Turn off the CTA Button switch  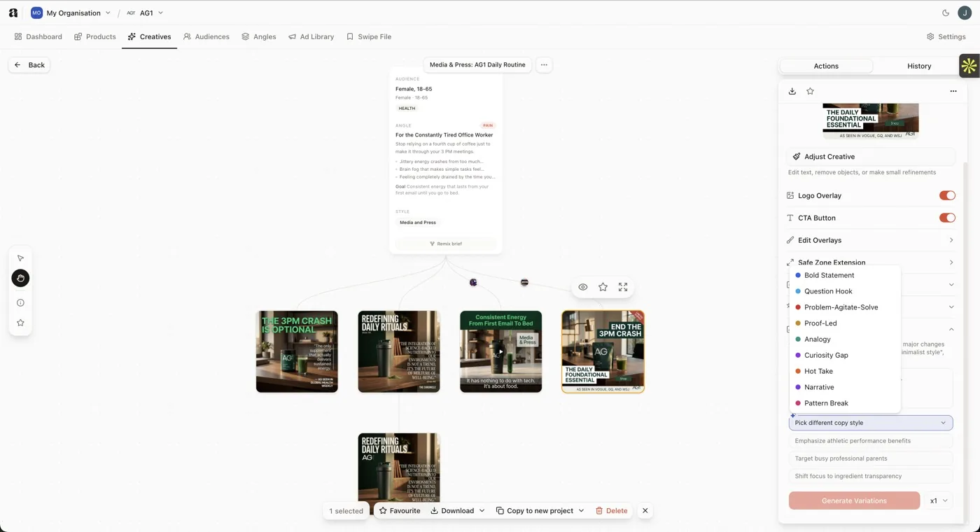tap(947, 218)
